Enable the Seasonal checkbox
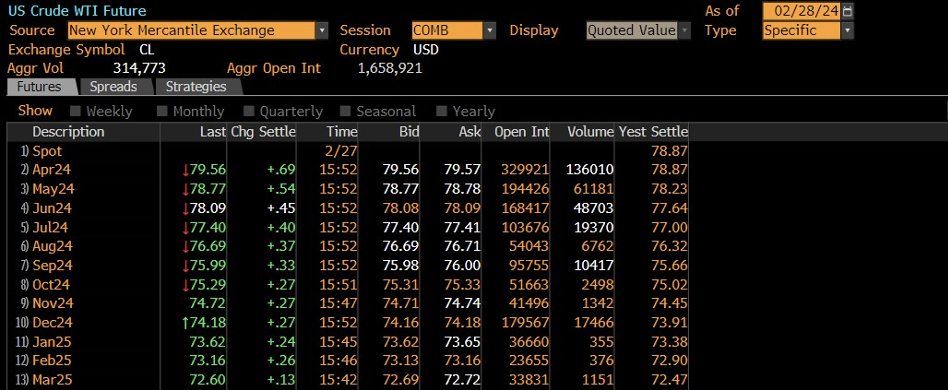 pyautogui.click(x=345, y=111)
